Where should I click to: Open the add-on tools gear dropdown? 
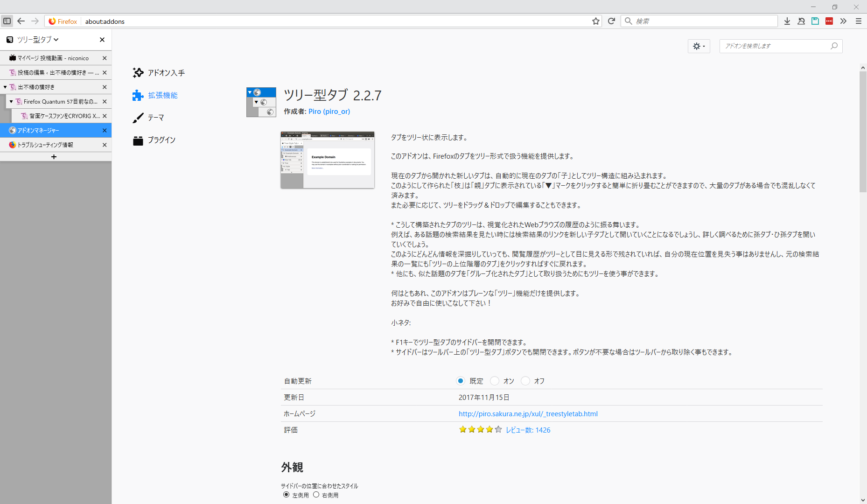click(x=699, y=46)
